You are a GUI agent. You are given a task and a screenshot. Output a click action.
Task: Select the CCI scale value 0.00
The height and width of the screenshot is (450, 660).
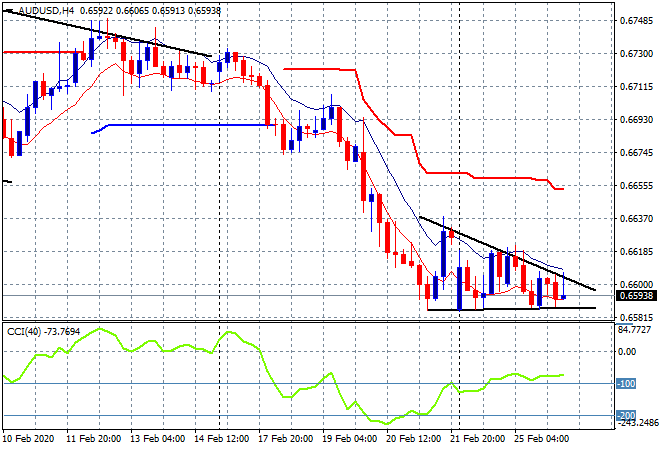(627, 351)
